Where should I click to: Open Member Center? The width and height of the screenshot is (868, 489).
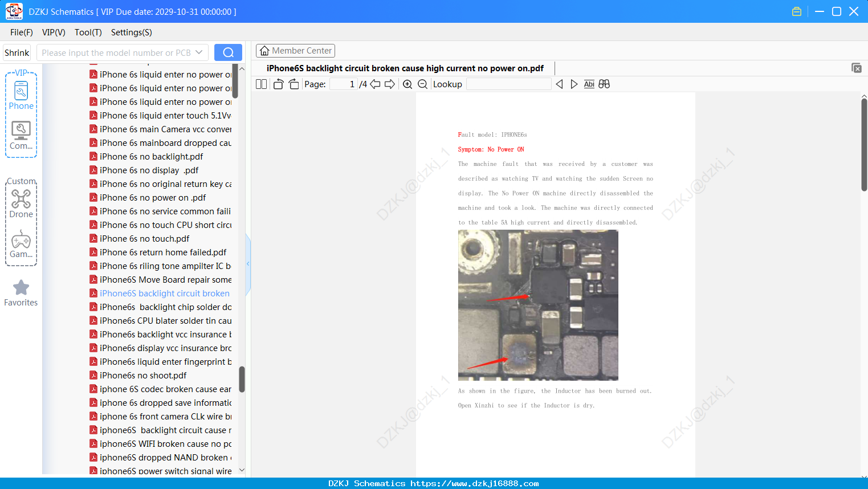pyautogui.click(x=295, y=51)
